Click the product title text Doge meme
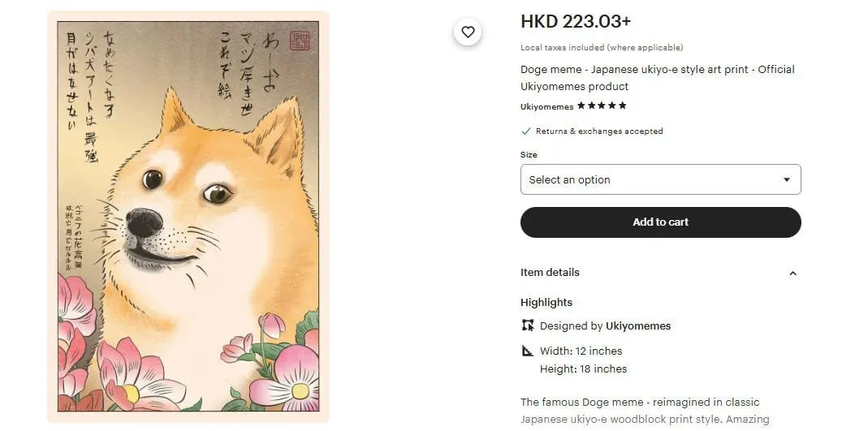 [657, 78]
